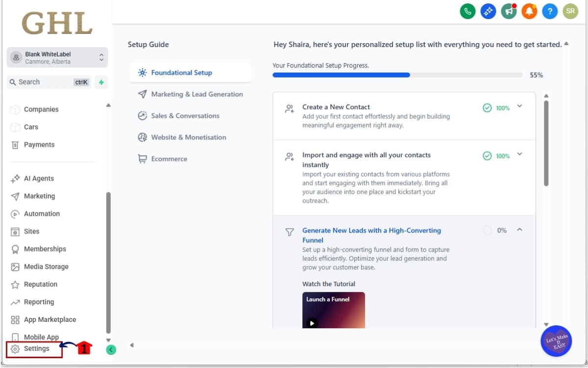Collapse the left sidebar with the green chevron
The image size is (588, 368).
pyautogui.click(x=111, y=350)
